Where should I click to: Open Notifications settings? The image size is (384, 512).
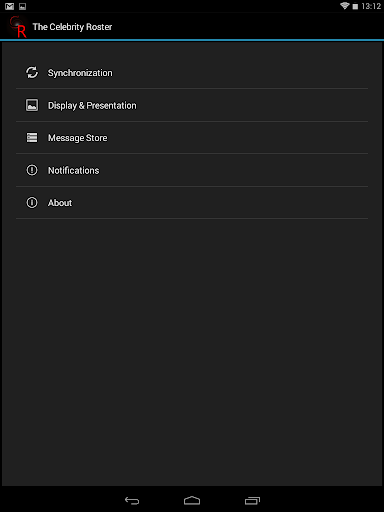192,170
